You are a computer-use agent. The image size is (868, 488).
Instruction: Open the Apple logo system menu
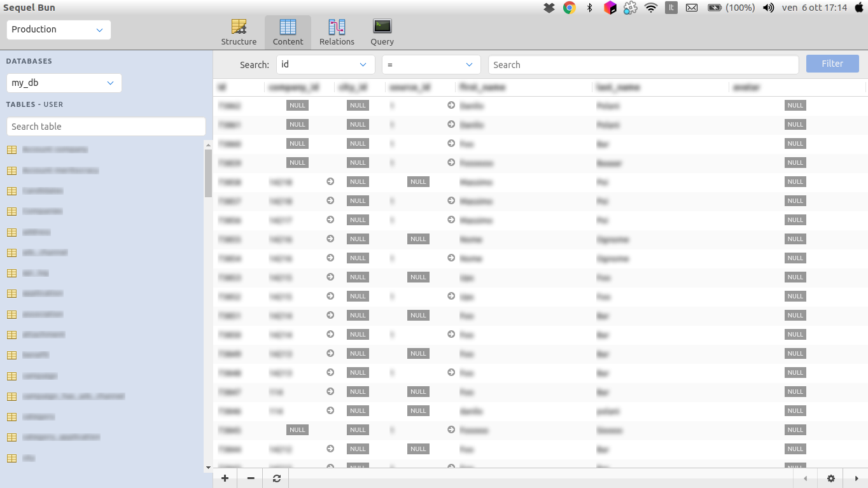click(858, 8)
